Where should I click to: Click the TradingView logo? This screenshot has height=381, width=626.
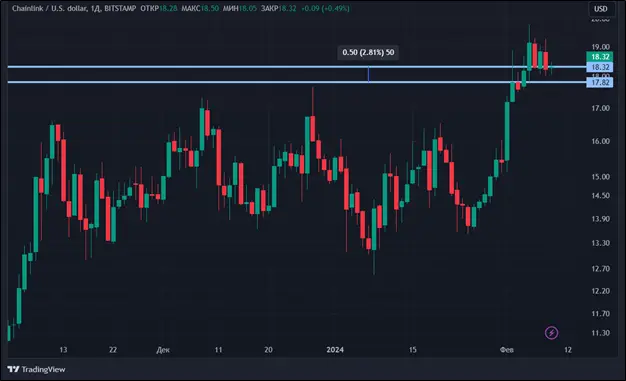click(x=36, y=369)
